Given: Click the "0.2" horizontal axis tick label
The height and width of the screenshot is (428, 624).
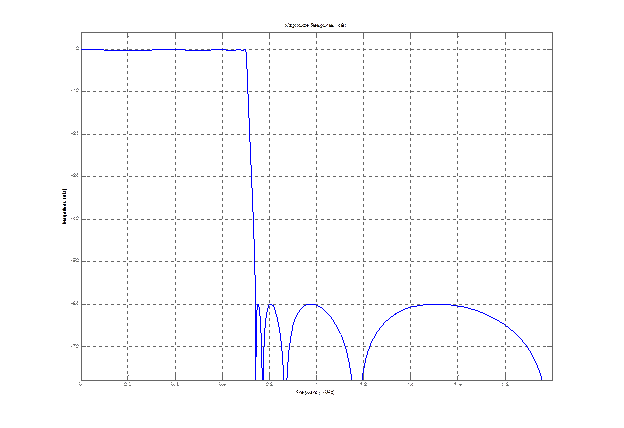Looking at the screenshot, I should (x=127, y=384).
